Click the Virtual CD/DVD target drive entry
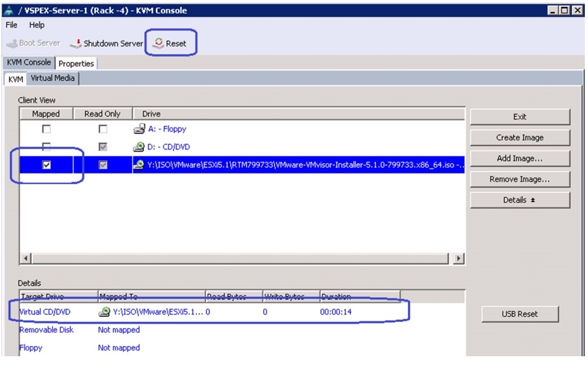This screenshot has height=381, width=588. tap(44, 312)
